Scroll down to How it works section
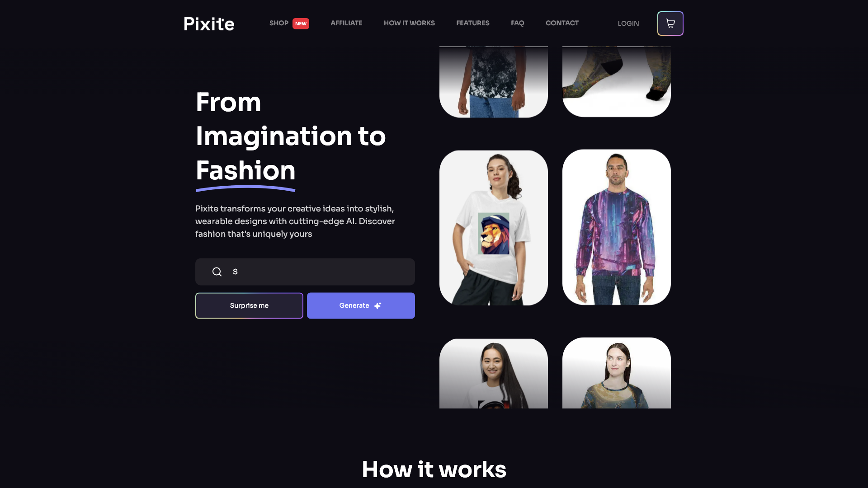The image size is (868, 488). pos(434,469)
